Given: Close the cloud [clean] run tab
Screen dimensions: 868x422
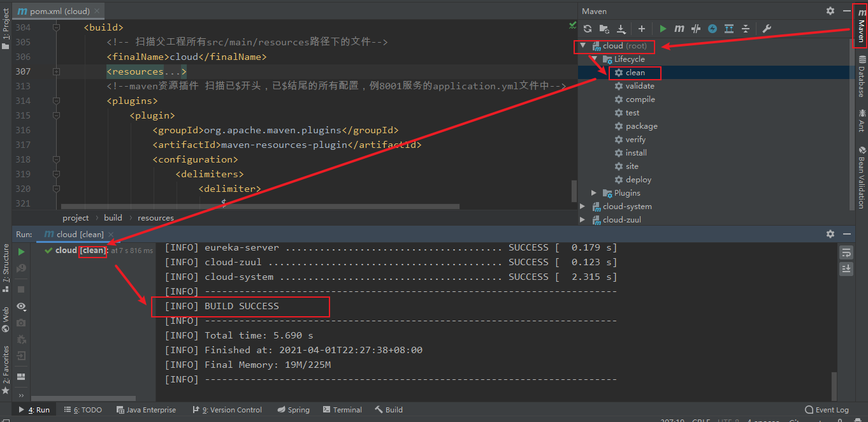Looking at the screenshot, I should [x=111, y=234].
